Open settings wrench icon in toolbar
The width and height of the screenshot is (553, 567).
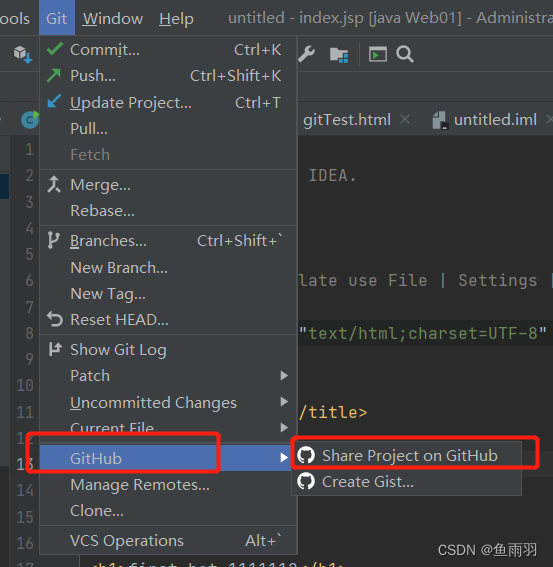pyautogui.click(x=306, y=54)
